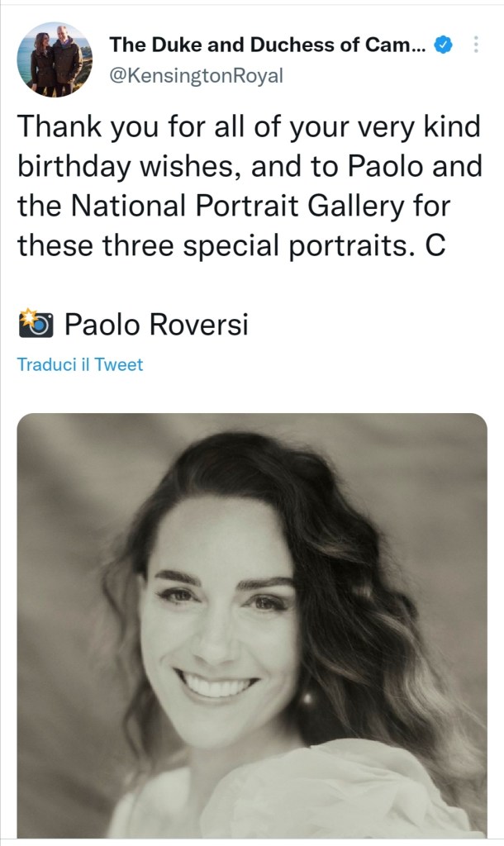Click the pearl earring in the portrait
The height and width of the screenshot is (846, 504).
pos(308,699)
